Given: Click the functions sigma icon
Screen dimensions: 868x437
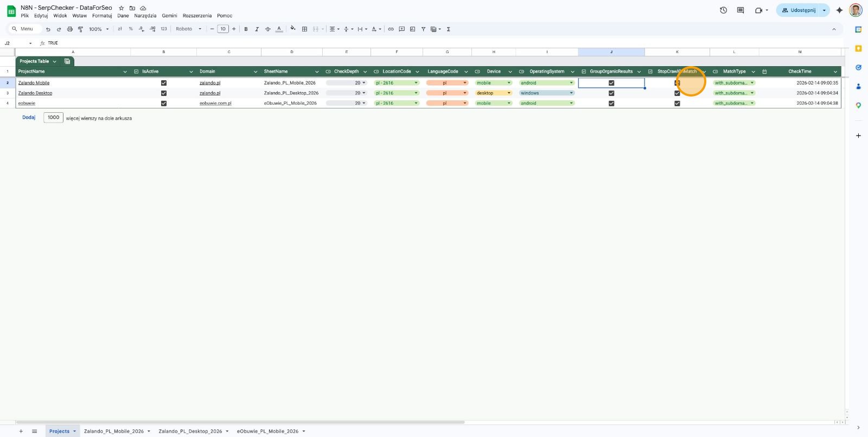Looking at the screenshot, I should pos(449,29).
